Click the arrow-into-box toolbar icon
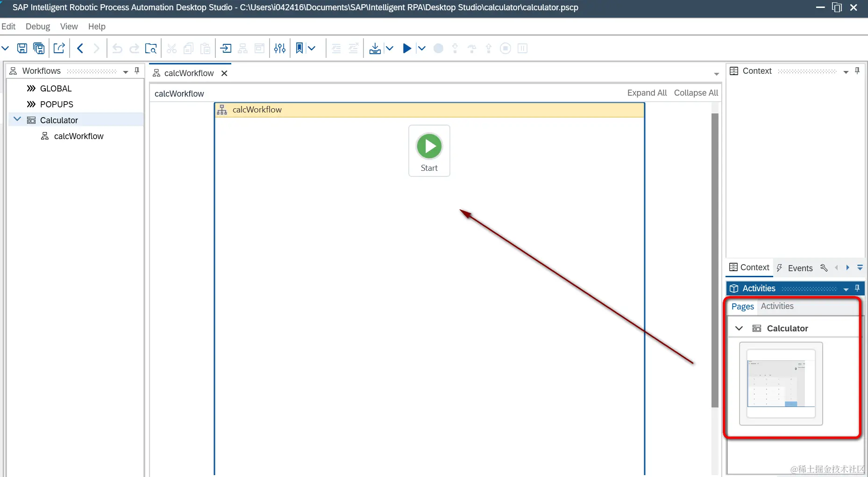The image size is (868, 477). [226, 49]
